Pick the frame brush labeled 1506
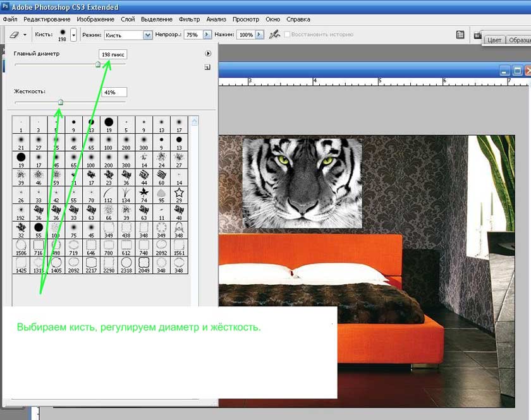This screenshot has height=420, width=531. pos(21,245)
